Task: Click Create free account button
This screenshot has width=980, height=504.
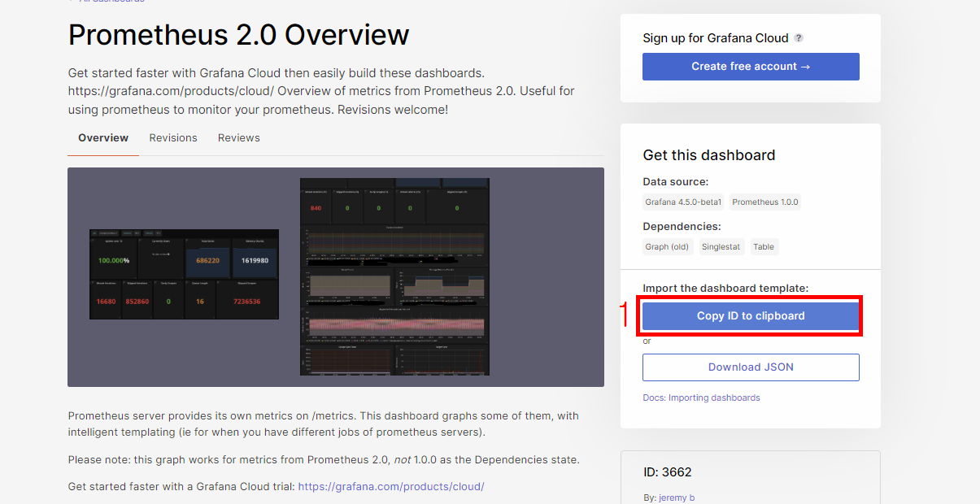Action: (x=751, y=67)
